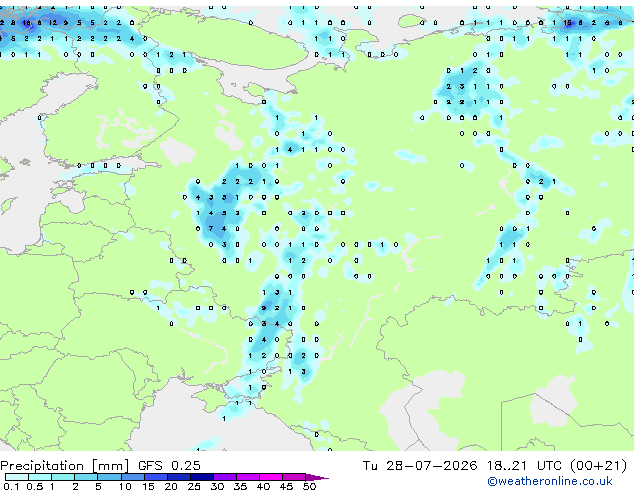The image size is (634, 490).
Task: Click the 0.1–0.5 mm legend color swatch
Action: [x=17, y=477]
